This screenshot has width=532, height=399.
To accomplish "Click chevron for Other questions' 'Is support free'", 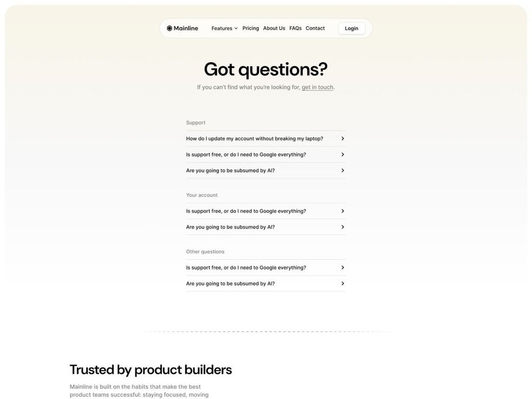I will pos(343,267).
